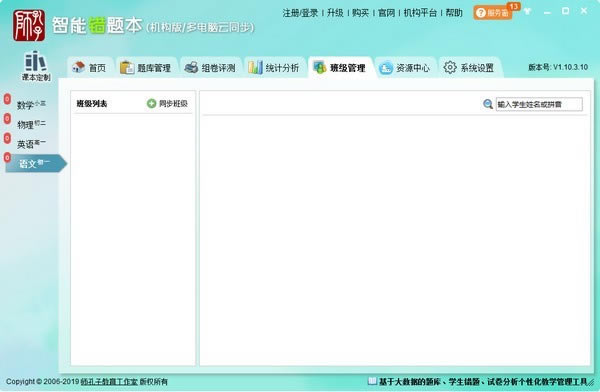Click the printer icon on 组卷评测 tab
This screenshot has width=600, height=392.
coord(191,67)
